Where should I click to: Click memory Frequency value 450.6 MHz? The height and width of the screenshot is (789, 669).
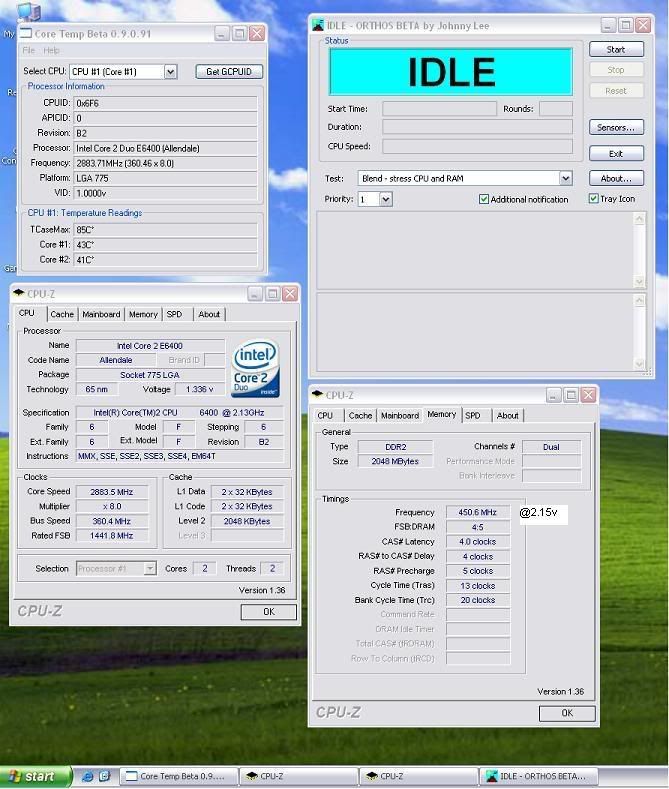pos(478,512)
